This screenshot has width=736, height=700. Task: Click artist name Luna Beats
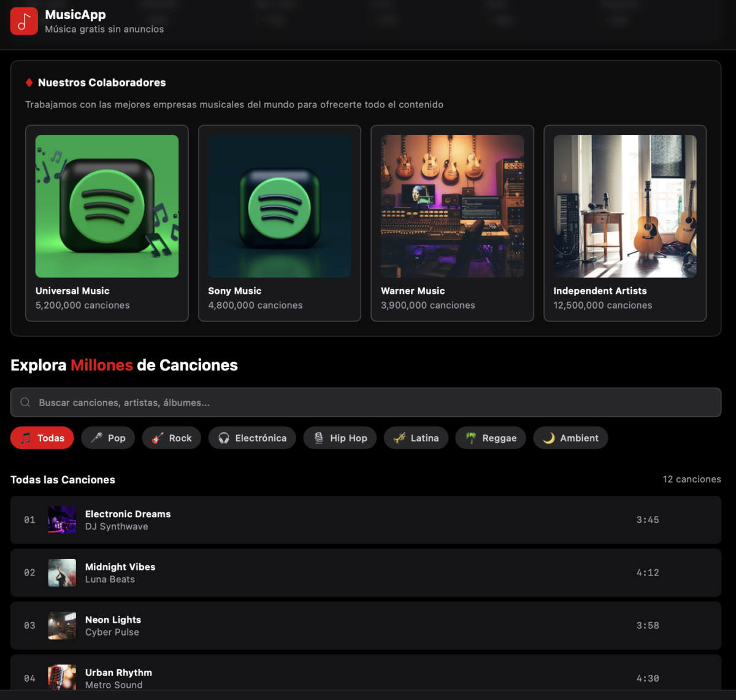(x=110, y=579)
